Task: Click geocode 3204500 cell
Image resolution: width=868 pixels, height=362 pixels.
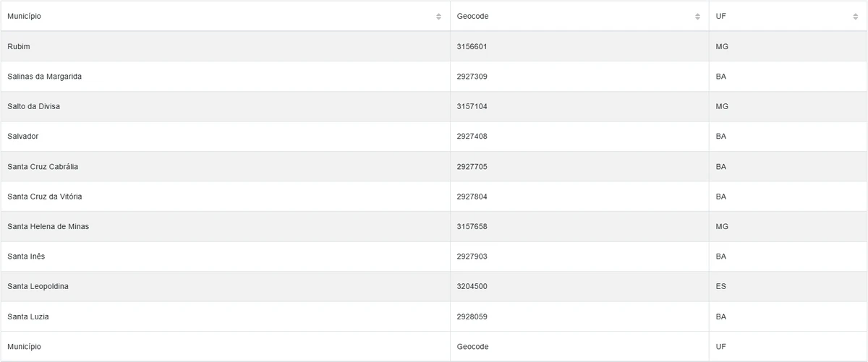Action: tap(472, 287)
